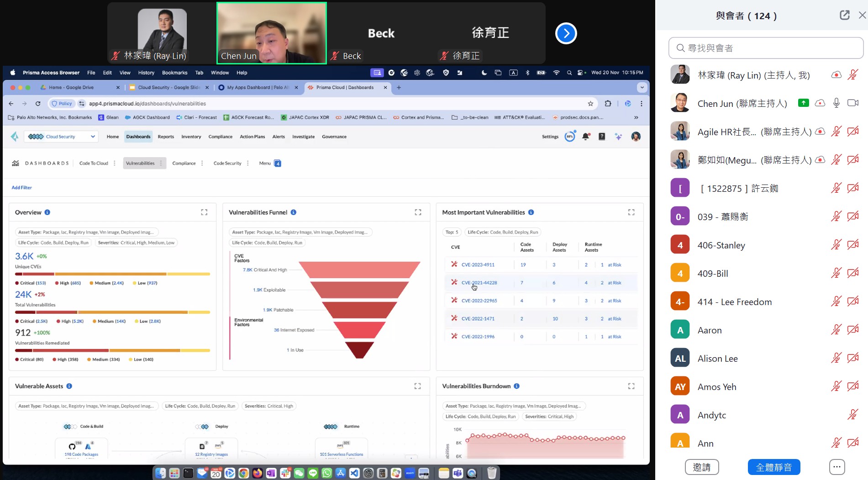The width and height of the screenshot is (868, 480).
Task: Click the Prisma Cloud help icon
Action: (x=602, y=137)
